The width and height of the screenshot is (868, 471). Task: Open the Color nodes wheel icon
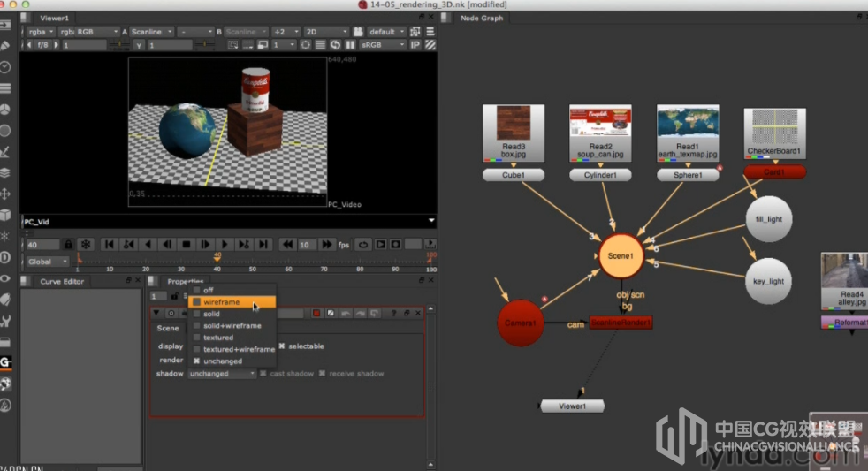coord(5,110)
